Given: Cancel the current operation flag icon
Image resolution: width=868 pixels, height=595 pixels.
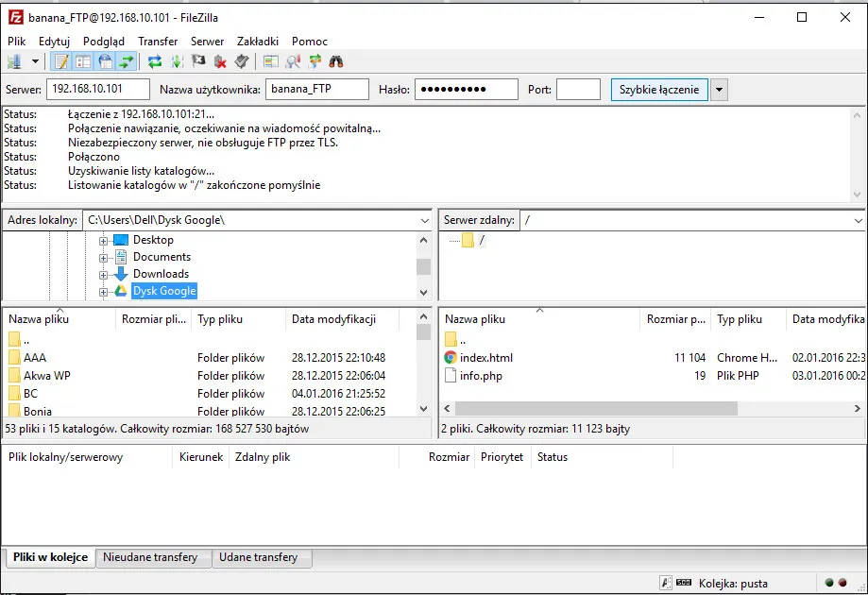Looking at the screenshot, I should click(198, 61).
